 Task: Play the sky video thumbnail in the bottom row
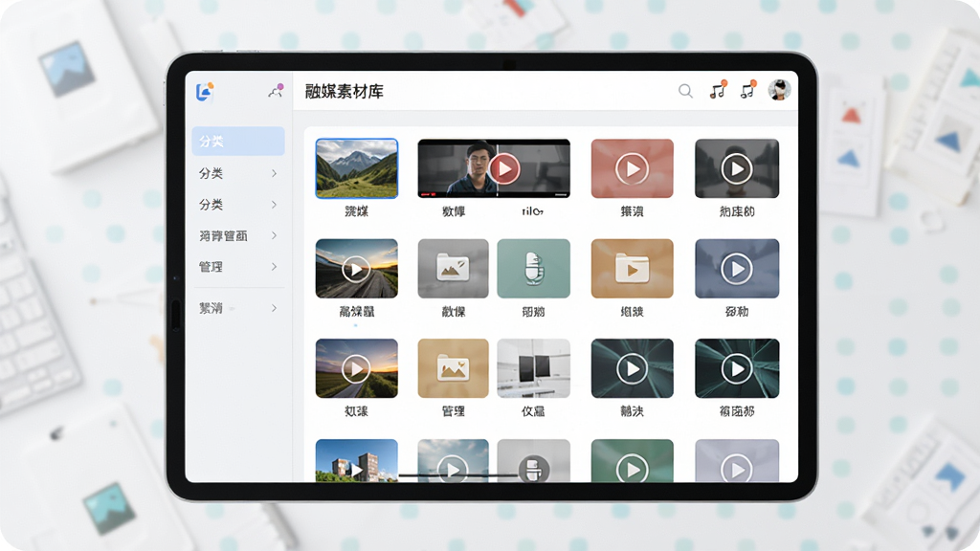(453, 461)
